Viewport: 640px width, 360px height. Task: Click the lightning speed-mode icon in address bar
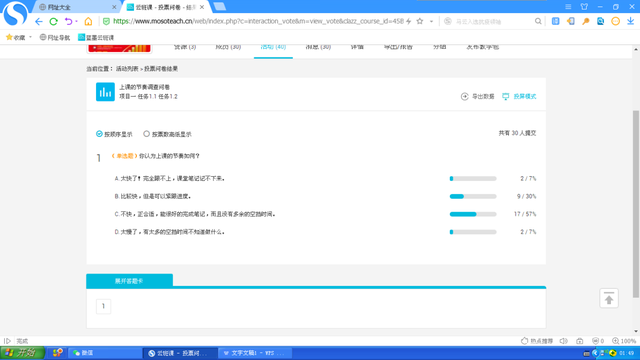coord(409,21)
